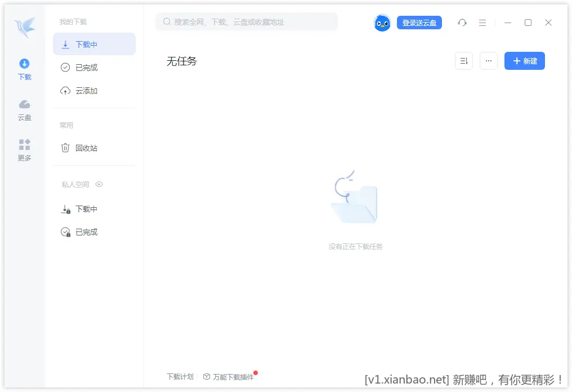Open the customer support headset icon

point(462,23)
